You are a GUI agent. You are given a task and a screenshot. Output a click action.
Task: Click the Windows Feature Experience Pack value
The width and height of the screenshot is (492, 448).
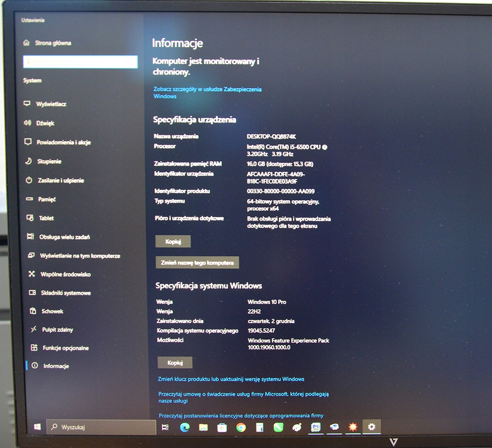click(x=288, y=344)
